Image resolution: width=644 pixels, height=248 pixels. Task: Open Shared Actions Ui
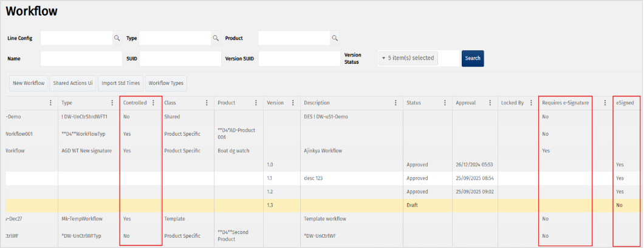coord(73,83)
